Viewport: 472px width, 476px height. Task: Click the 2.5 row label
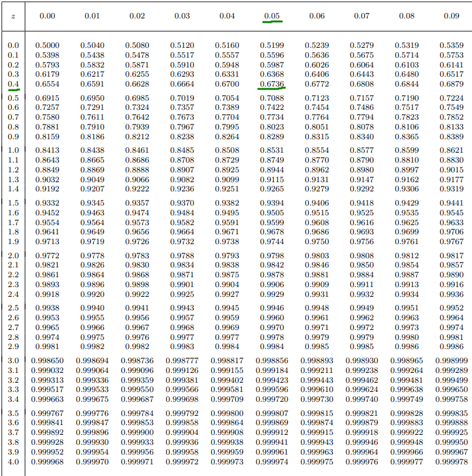point(14,308)
